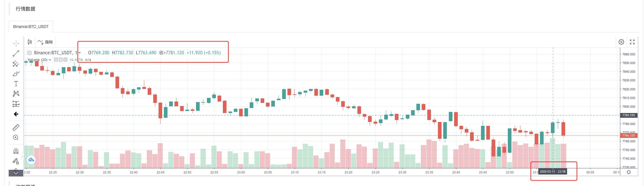Collapse the Binance:BTC_USDT legend box
Viewport: 644px width, 186px height.
pyautogui.click(x=29, y=53)
